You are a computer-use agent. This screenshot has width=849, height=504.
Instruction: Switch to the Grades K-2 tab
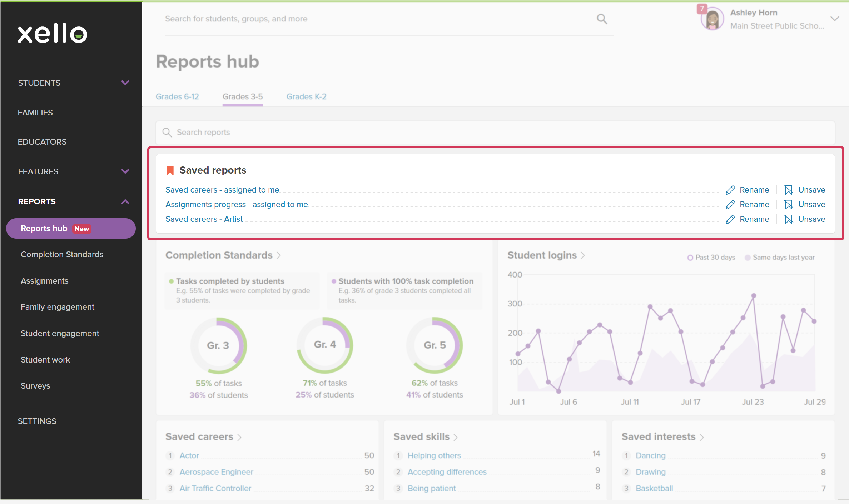click(306, 97)
